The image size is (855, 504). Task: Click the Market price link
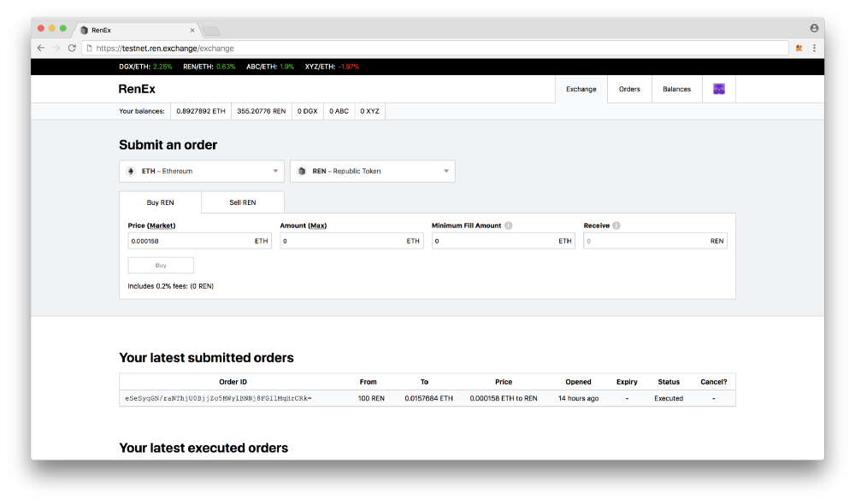(x=162, y=226)
